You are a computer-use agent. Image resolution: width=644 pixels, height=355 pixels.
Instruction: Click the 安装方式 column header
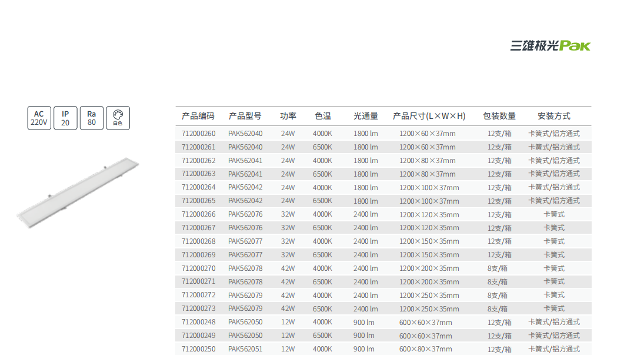click(554, 116)
